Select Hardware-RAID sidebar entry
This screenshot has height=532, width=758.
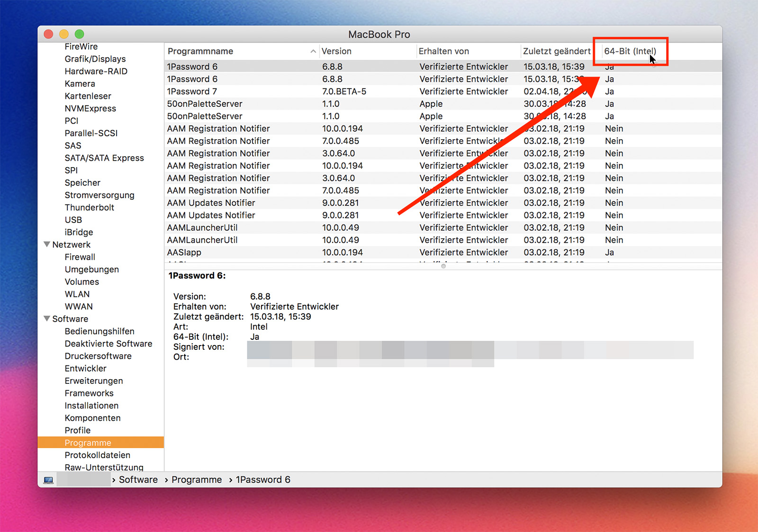(x=96, y=71)
